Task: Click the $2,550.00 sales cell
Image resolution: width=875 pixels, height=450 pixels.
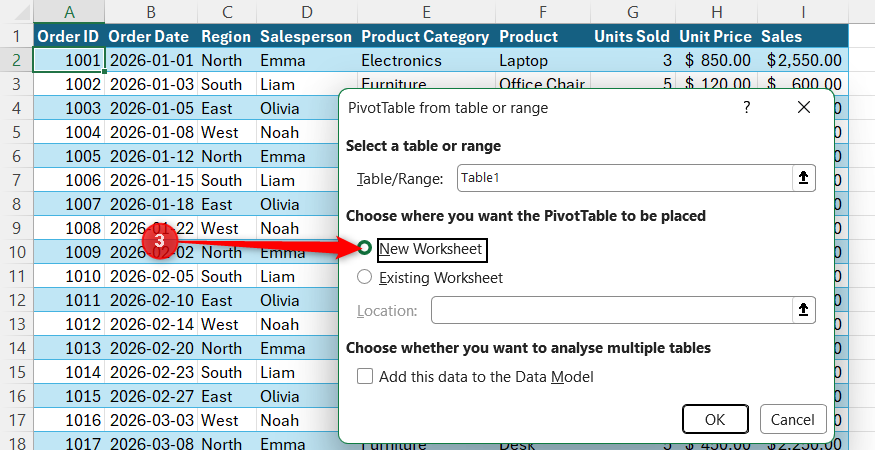Action: (x=803, y=60)
